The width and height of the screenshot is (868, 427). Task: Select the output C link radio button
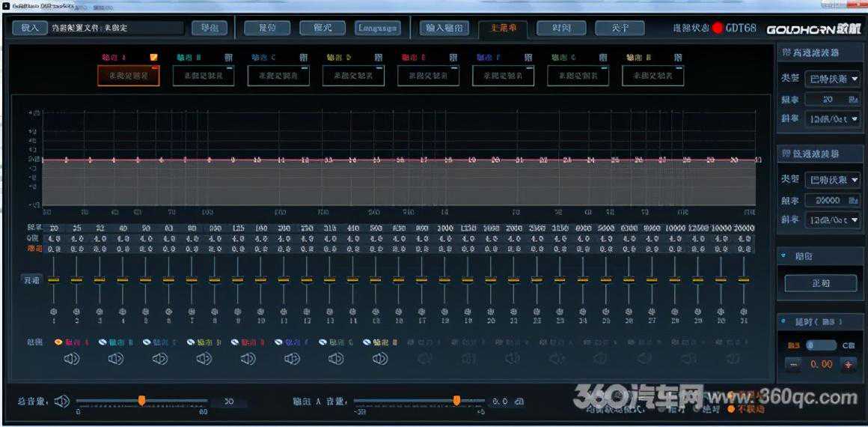(x=147, y=342)
